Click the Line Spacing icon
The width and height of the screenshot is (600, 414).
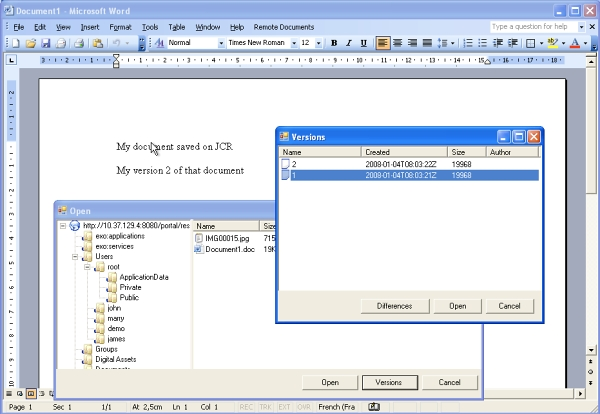(x=442, y=43)
